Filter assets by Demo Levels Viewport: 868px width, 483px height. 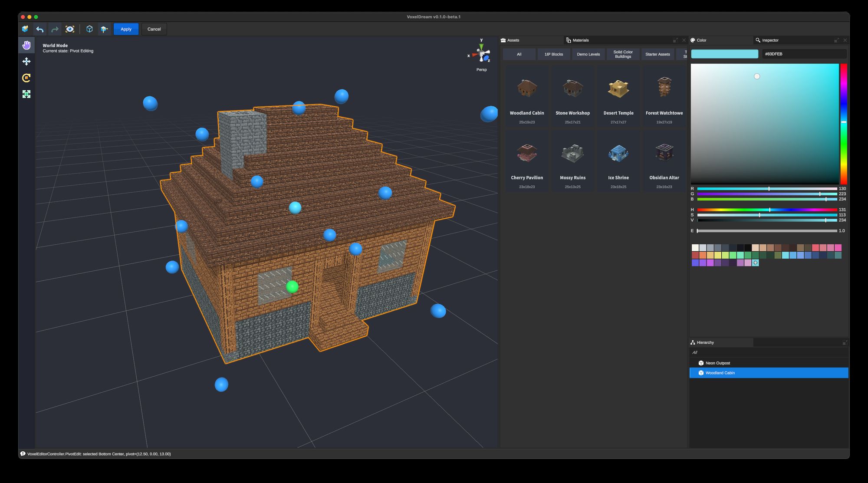589,54
